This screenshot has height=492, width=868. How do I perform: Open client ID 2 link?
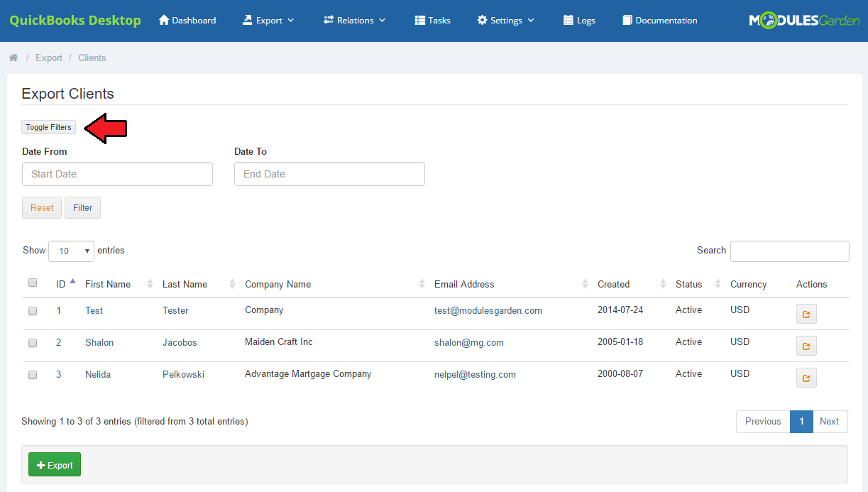point(59,342)
